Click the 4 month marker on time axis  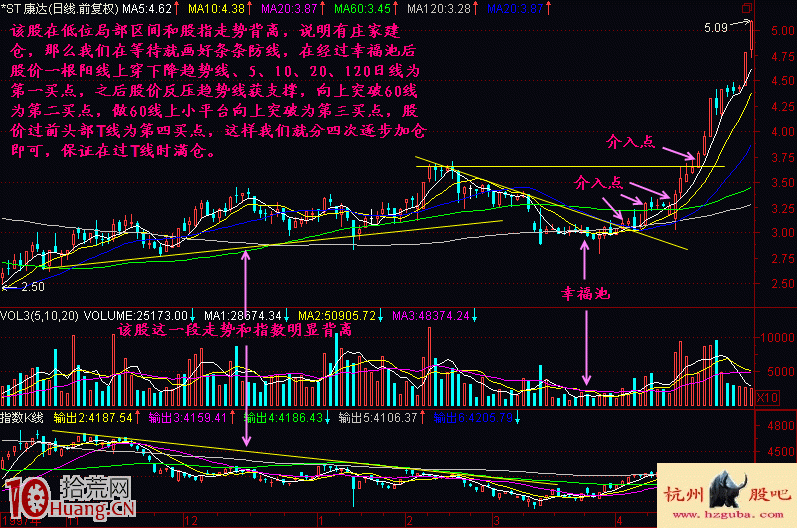(x=619, y=521)
